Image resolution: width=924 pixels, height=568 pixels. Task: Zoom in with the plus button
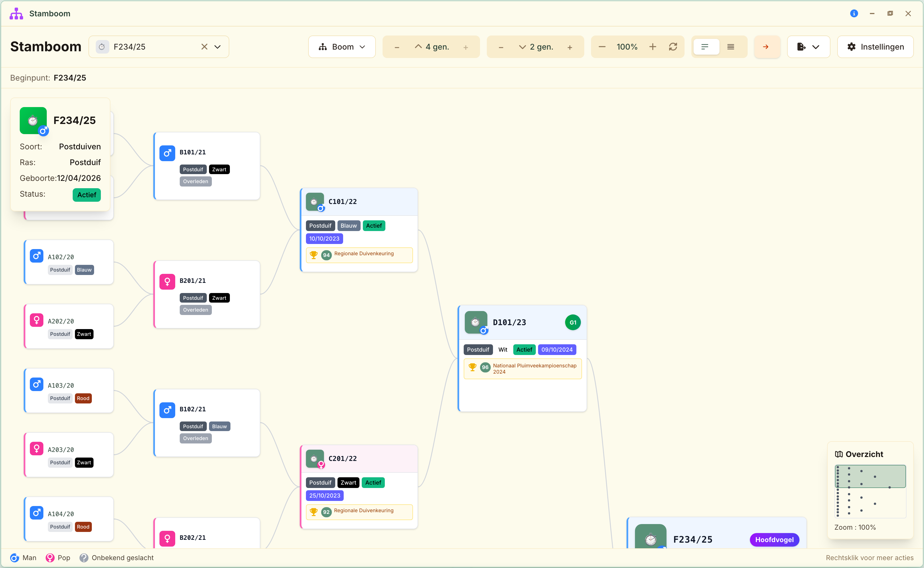653,46
